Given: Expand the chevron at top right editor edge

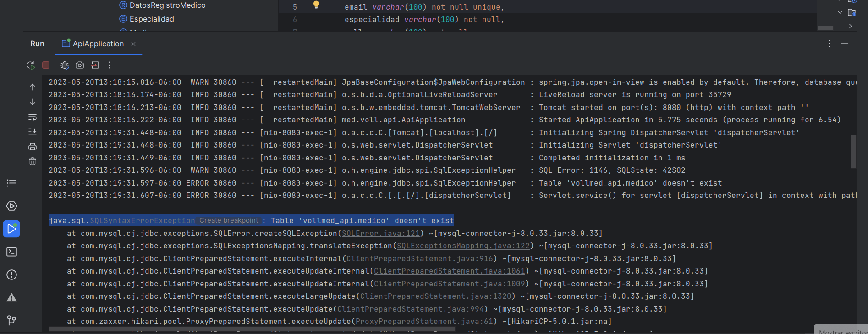Looking at the screenshot, I should 840,12.
